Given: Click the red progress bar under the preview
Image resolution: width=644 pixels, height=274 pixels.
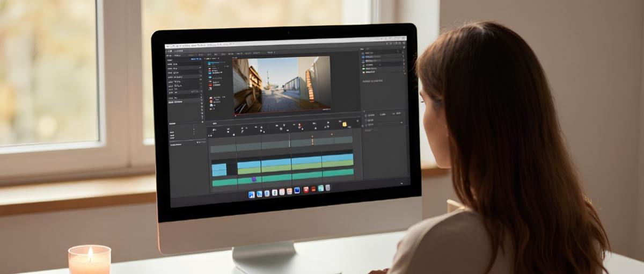Looking at the screenshot, I should pos(282,112).
